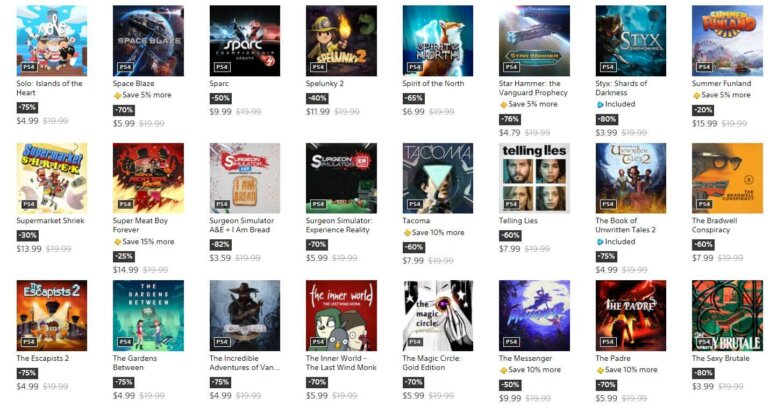This screenshot has height=420, width=777.
Task: Click the PS Plus icon under Super Meat Boy Forever
Action: pyautogui.click(x=117, y=242)
